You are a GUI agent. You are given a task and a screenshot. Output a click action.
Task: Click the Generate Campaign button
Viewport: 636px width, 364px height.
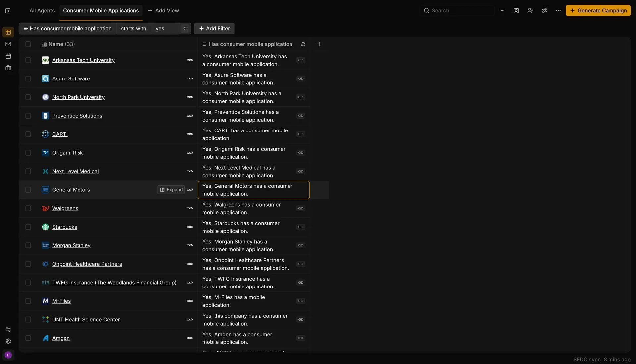point(598,11)
